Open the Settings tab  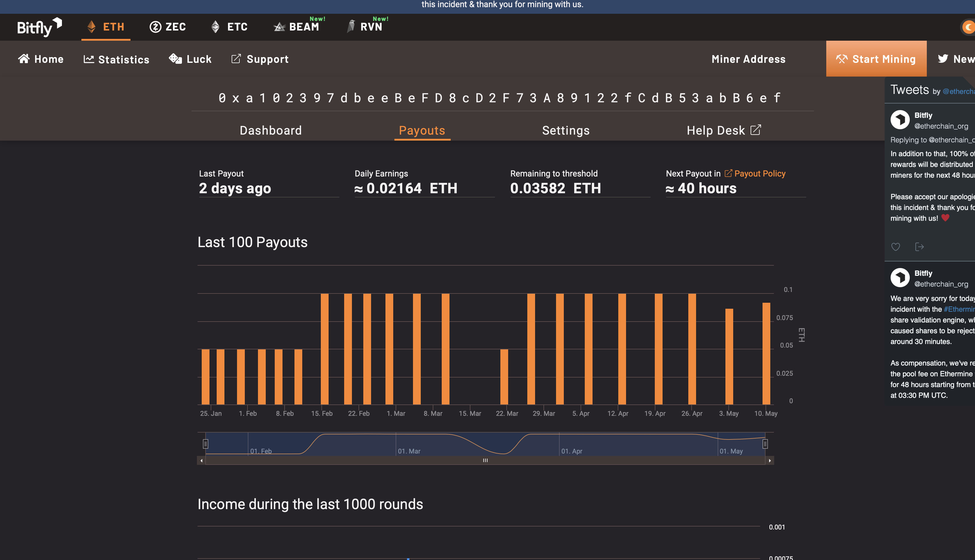coord(566,130)
